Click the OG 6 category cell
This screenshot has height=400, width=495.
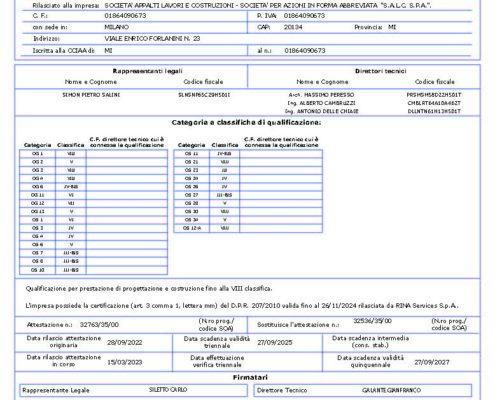tap(37, 187)
